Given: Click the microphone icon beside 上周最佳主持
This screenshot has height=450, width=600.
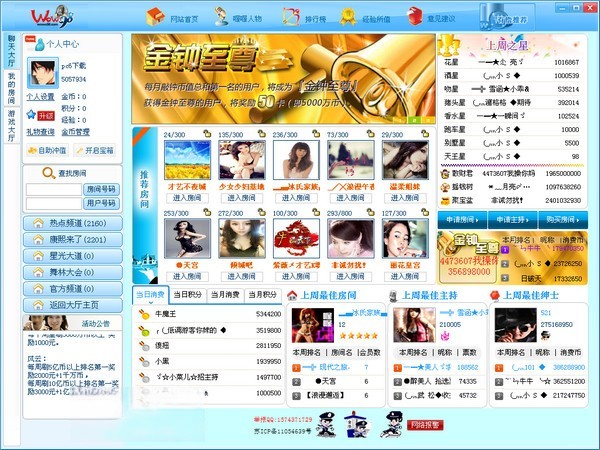Looking at the screenshot, I should pyautogui.click(x=393, y=295).
